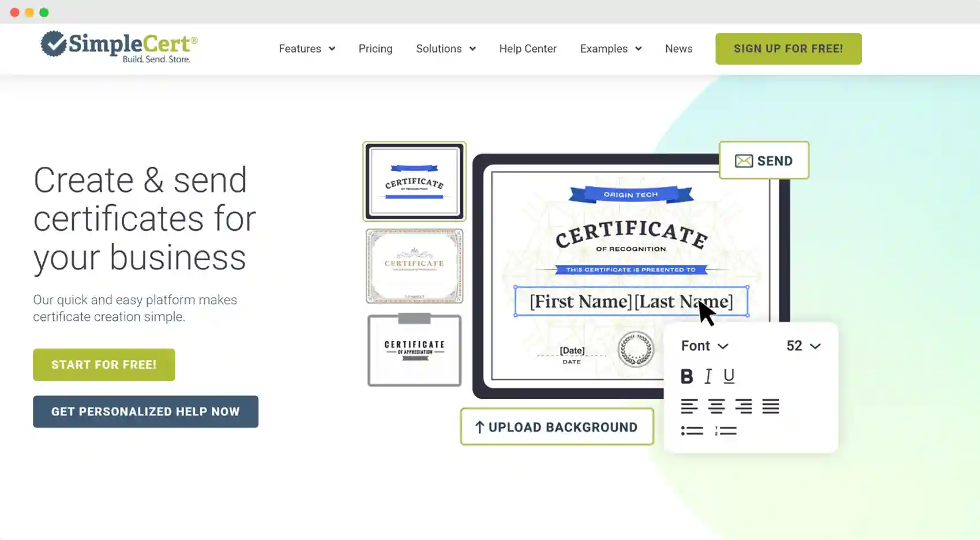Expand the Solutions dropdown menu

coord(446,49)
